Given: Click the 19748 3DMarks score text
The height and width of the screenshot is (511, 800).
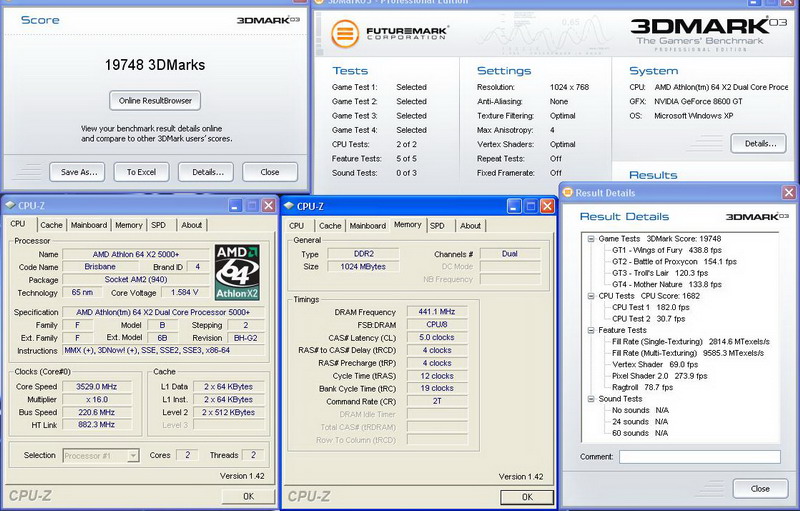Looking at the screenshot, I should (x=155, y=65).
